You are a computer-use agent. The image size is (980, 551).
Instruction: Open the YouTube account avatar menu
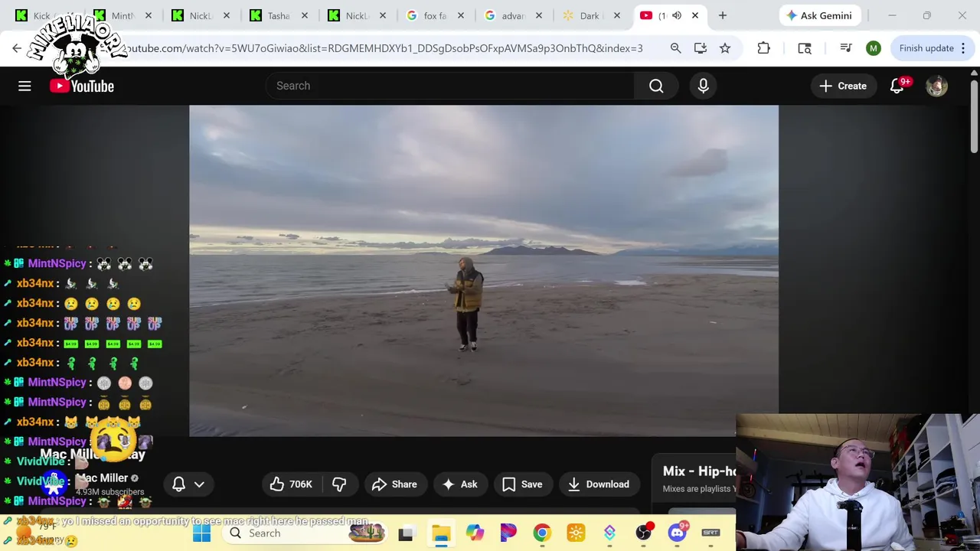[x=936, y=86]
